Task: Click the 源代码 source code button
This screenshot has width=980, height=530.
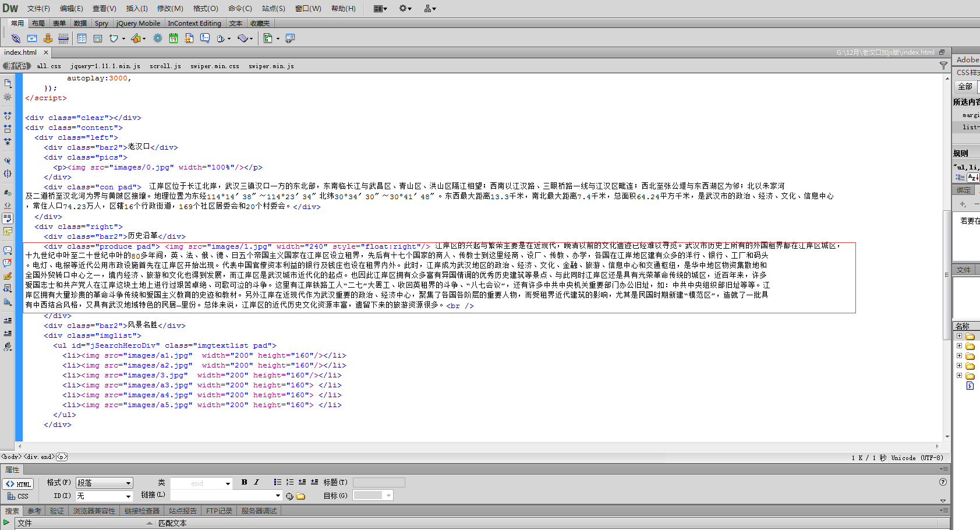Action: [16, 66]
